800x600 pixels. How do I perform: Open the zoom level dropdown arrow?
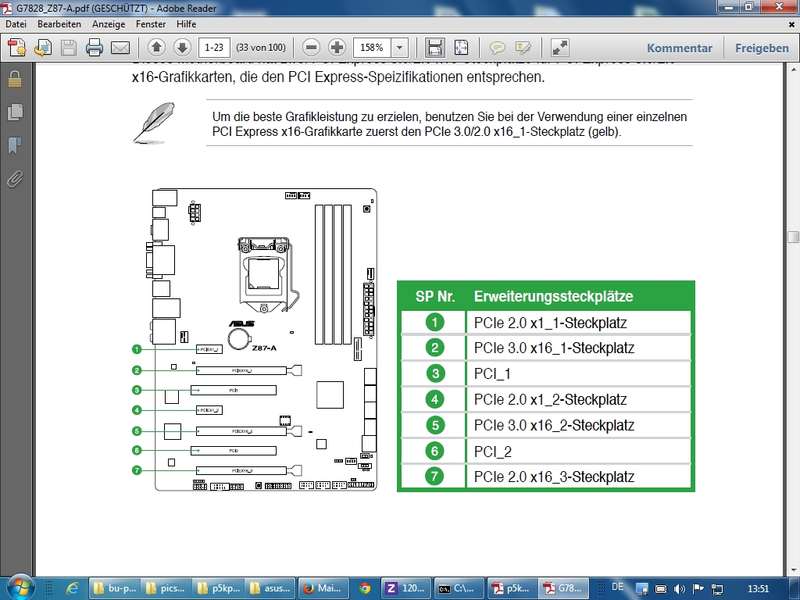pos(399,47)
